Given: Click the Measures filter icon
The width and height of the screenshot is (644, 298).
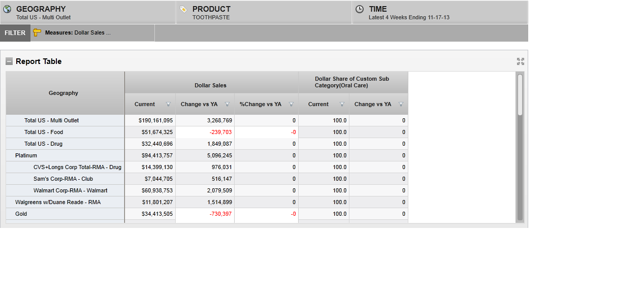Looking at the screenshot, I should (x=37, y=32).
